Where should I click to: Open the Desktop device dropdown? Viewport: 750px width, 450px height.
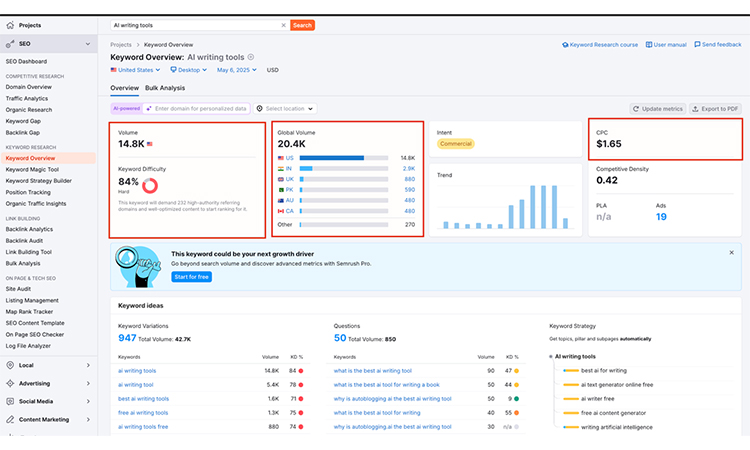coord(188,70)
